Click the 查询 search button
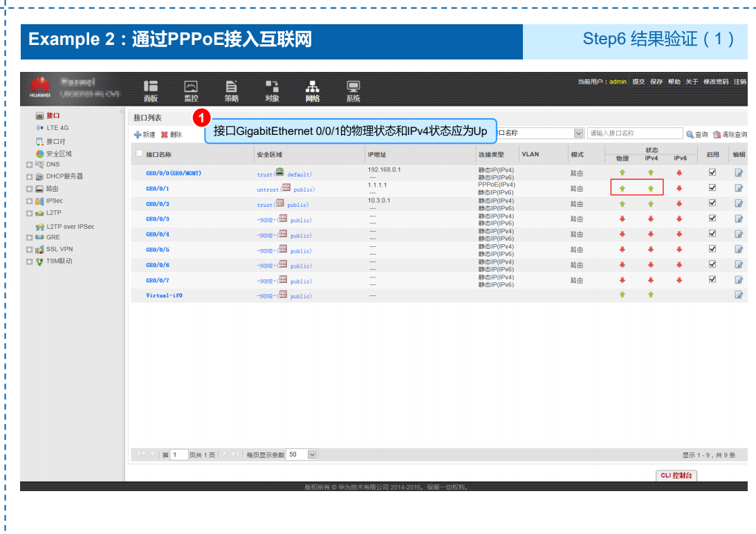The height and width of the screenshot is (534, 756). pyautogui.click(x=697, y=134)
